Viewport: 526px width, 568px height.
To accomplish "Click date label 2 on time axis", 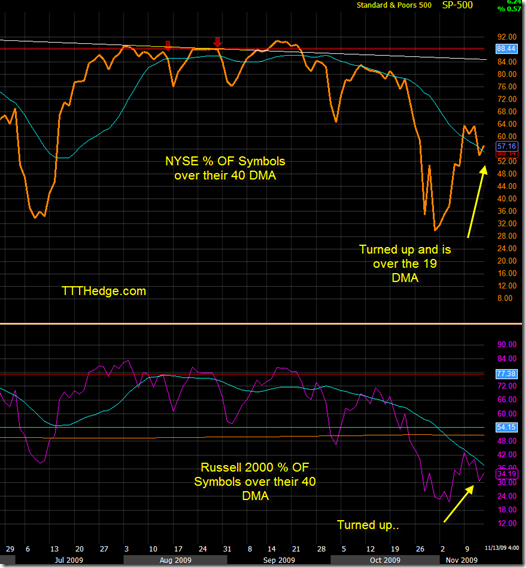I will click(x=442, y=549).
